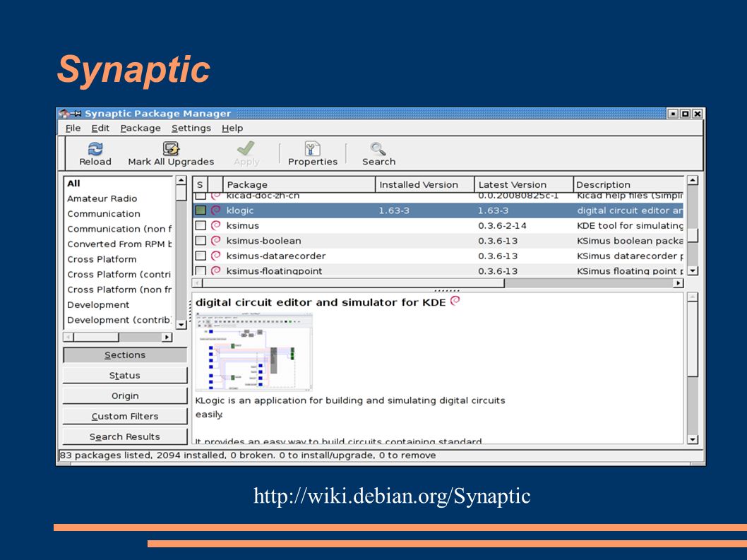The image size is (747, 560).
Task: Click the sections list scroll right arrow
Action: pos(167,338)
